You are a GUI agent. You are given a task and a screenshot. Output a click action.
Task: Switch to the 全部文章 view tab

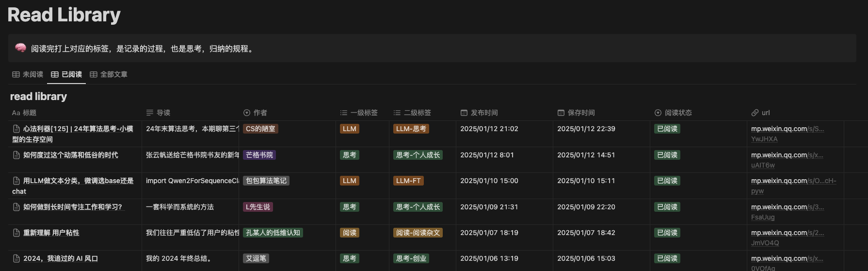point(109,74)
